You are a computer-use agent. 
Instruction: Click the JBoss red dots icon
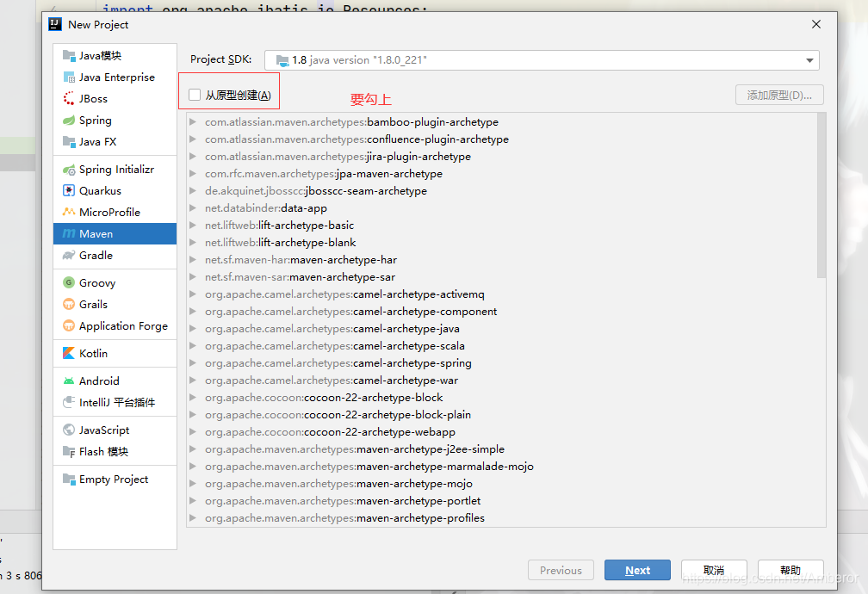[x=69, y=98]
